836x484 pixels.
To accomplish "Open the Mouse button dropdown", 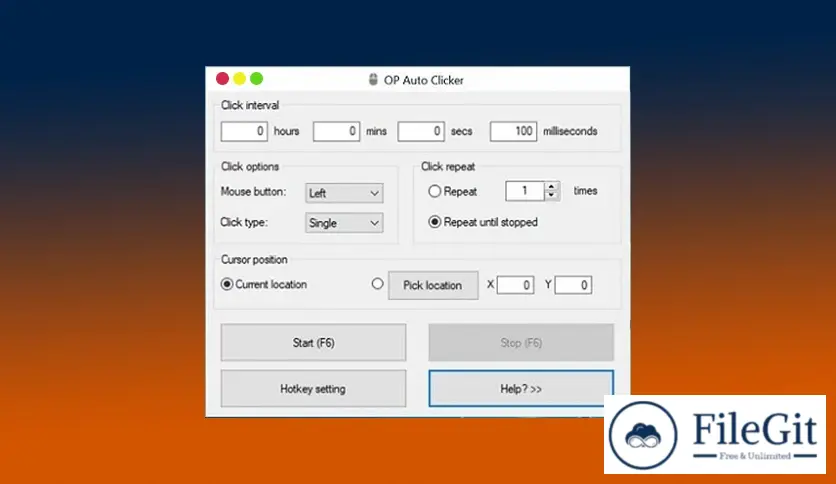I will [x=344, y=193].
